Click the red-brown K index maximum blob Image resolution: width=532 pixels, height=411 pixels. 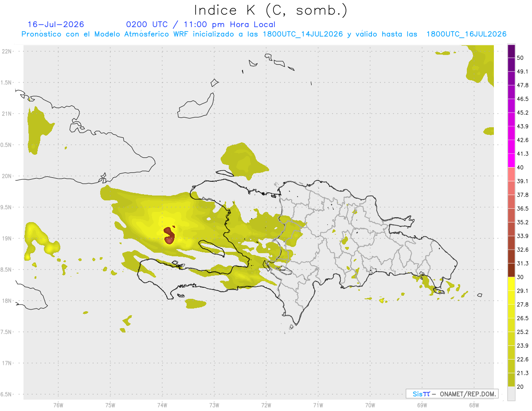pyautogui.click(x=169, y=235)
